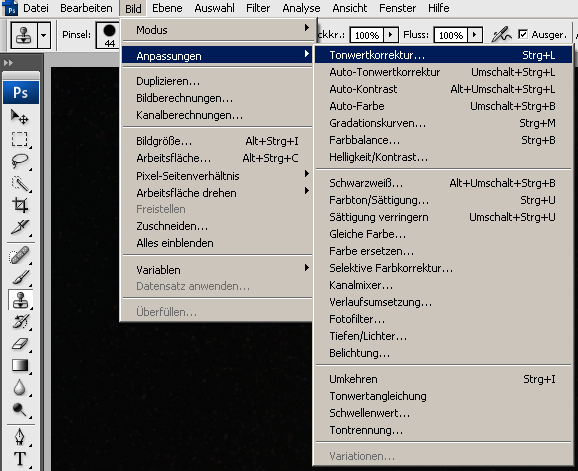
Task: Select the Crop tool
Action: point(20,205)
